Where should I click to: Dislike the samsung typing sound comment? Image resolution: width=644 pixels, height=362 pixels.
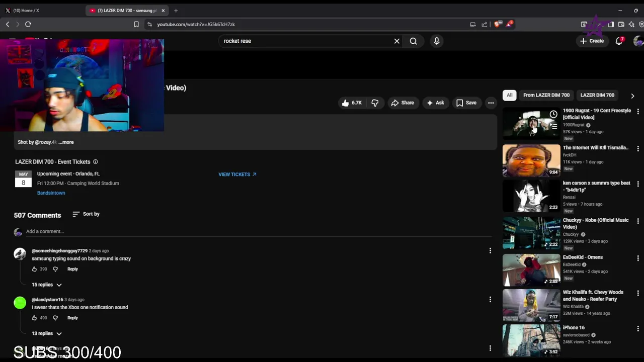pyautogui.click(x=55, y=269)
